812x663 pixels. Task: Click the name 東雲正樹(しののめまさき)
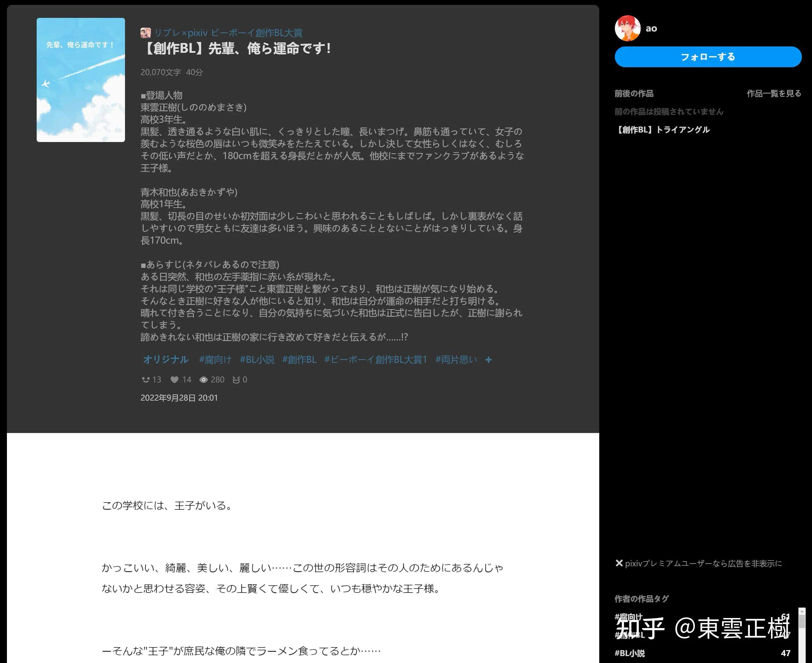tap(194, 108)
